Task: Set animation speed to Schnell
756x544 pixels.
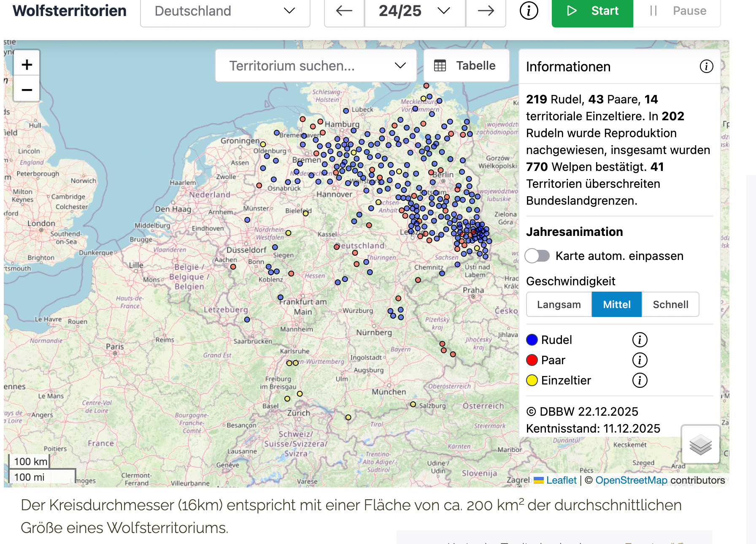Action: click(670, 304)
